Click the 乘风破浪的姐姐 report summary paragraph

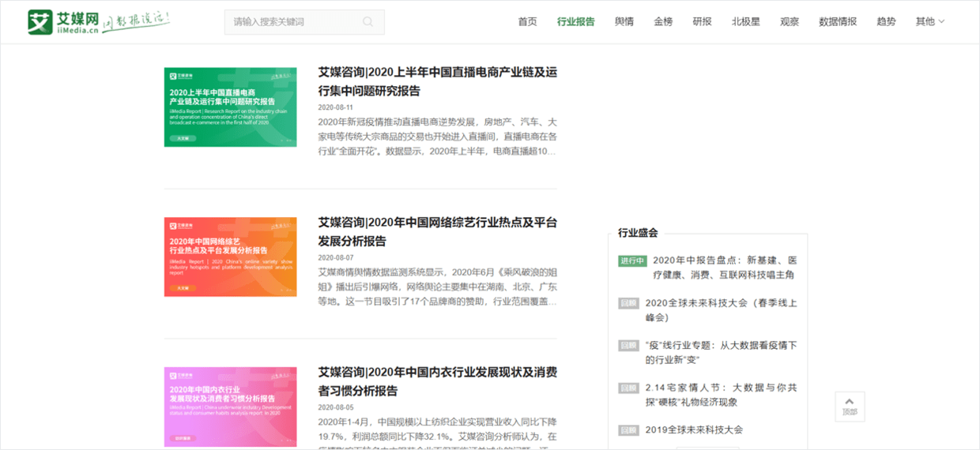(437, 286)
